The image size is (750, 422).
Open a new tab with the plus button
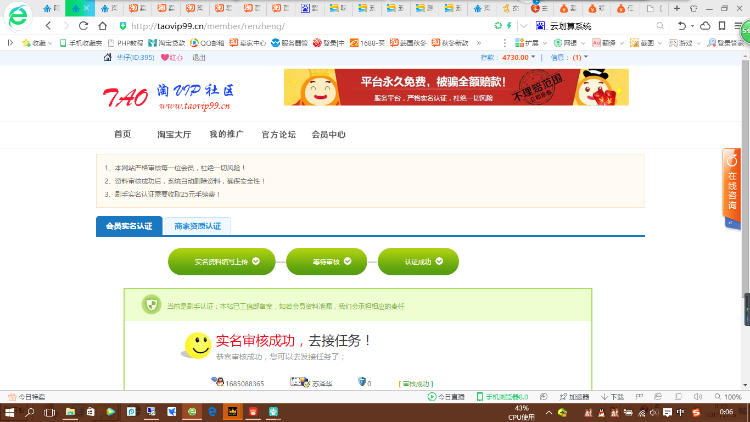pyautogui.click(x=677, y=8)
